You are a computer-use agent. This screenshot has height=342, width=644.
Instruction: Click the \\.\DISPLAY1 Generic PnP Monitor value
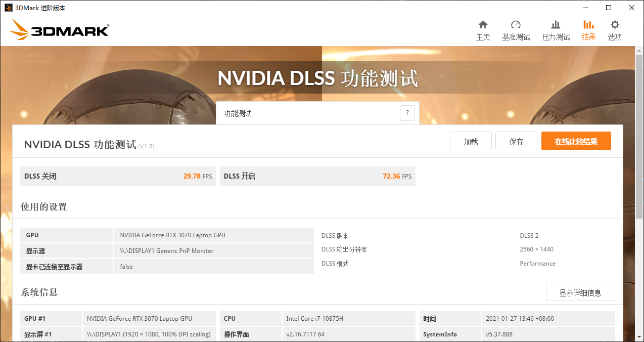coord(167,250)
